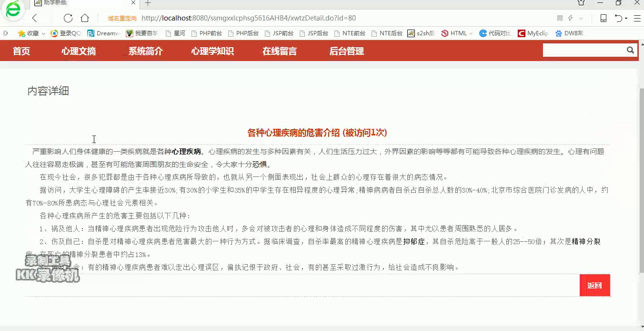This screenshot has height=331, width=644.
Task: Click the 内容详细 heading
Action: point(48,91)
